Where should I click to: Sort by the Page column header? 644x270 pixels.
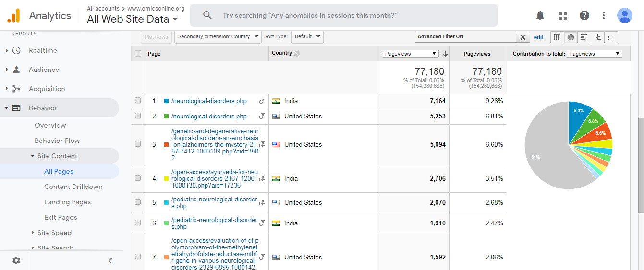click(x=154, y=54)
